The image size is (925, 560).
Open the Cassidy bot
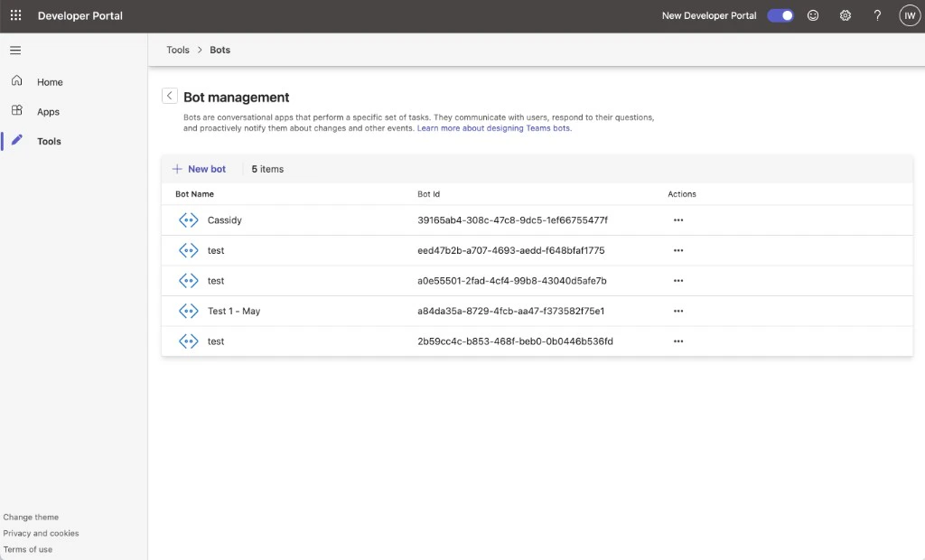pyautogui.click(x=225, y=220)
